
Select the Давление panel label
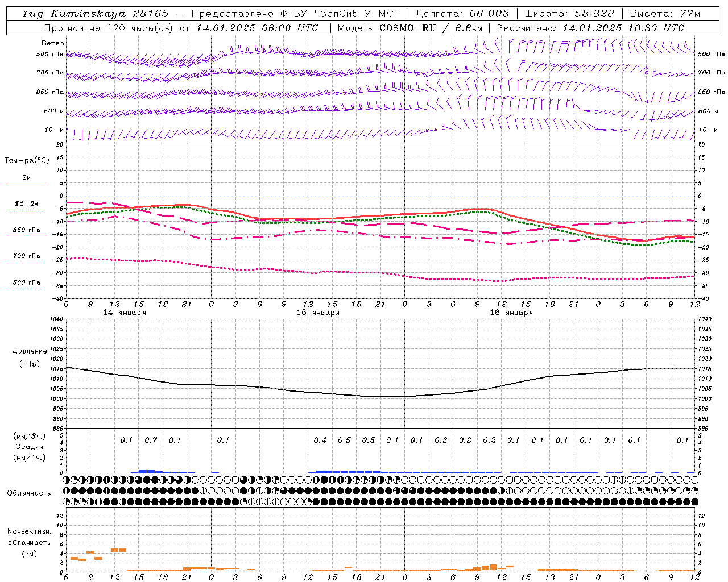[30, 351]
